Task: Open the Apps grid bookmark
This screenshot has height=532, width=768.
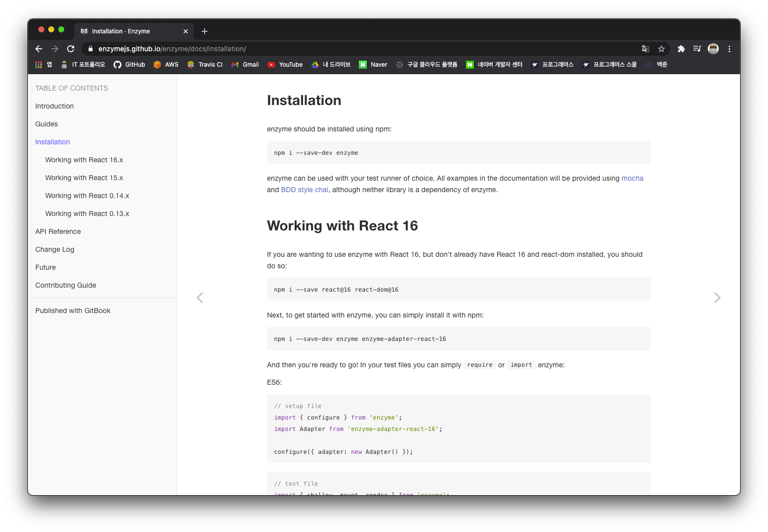Action: pyautogui.click(x=43, y=65)
